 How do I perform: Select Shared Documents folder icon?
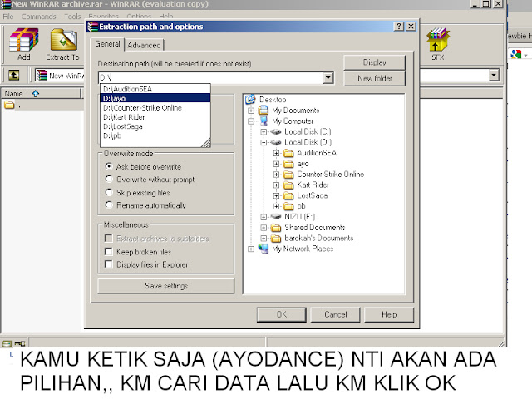(276, 227)
